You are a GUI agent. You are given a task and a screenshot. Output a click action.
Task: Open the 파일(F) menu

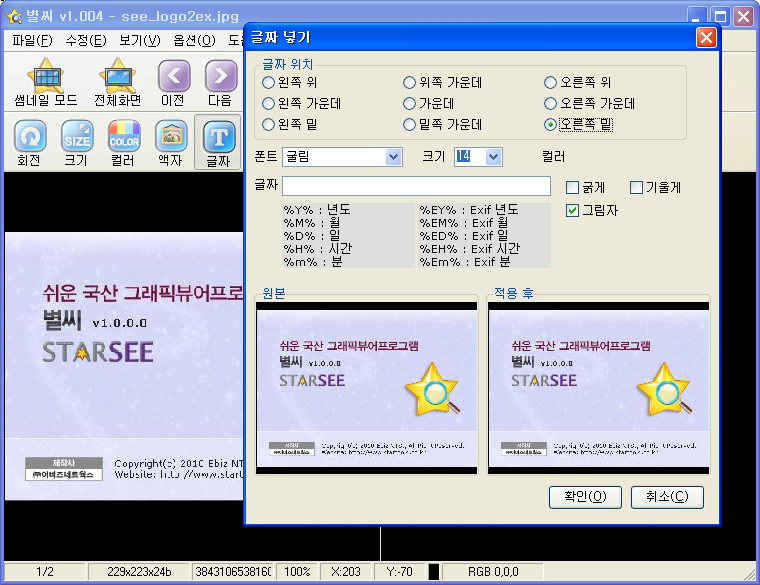coord(32,41)
